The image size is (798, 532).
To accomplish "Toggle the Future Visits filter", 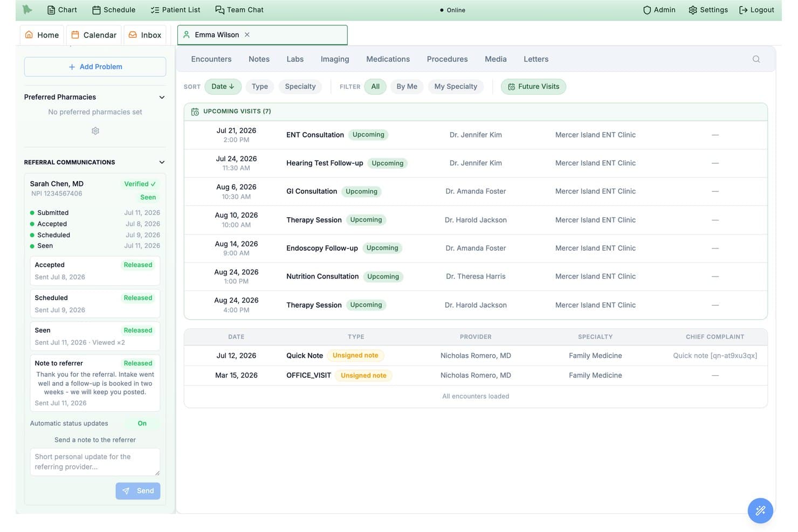I will [x=533, y=87].
